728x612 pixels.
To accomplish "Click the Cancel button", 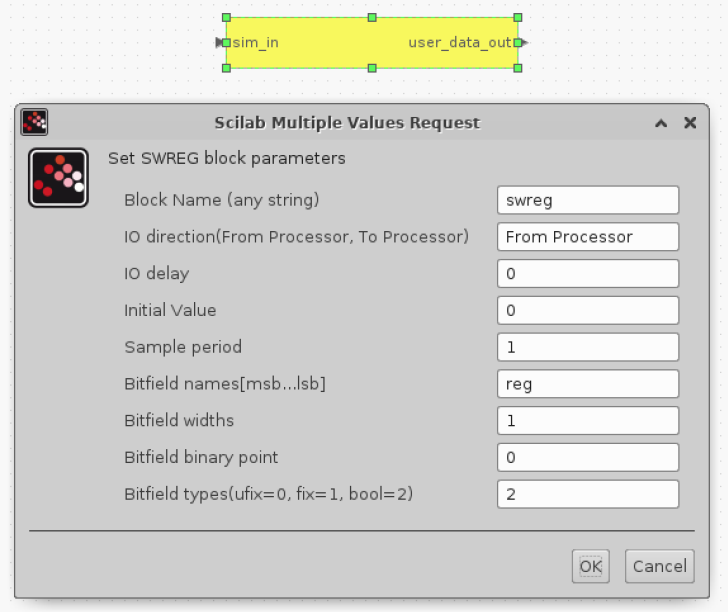I will (660, 566).
